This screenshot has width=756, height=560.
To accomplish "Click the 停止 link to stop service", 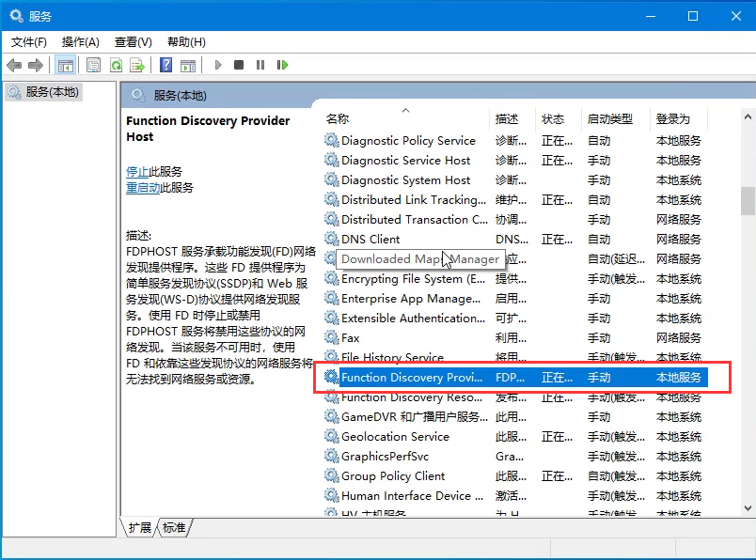I will 137,172.
